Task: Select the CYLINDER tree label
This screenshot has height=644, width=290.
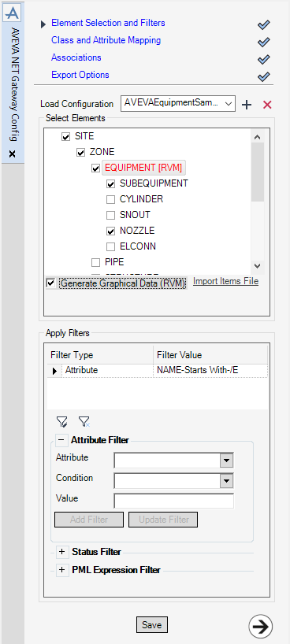Action: click(x=142, y=199)
